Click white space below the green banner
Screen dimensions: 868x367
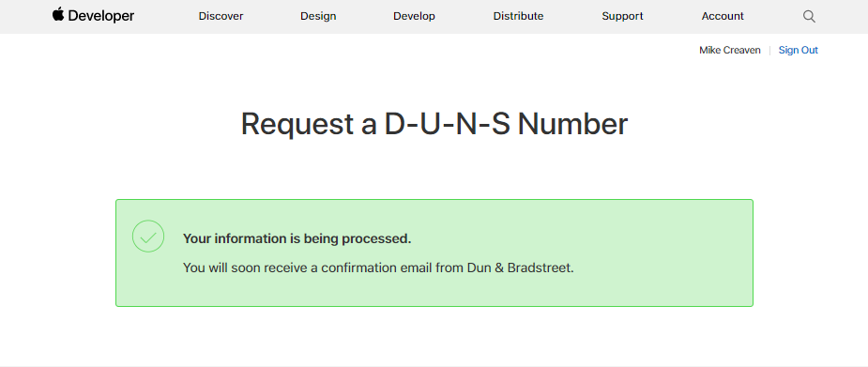[x=434, y=335]
